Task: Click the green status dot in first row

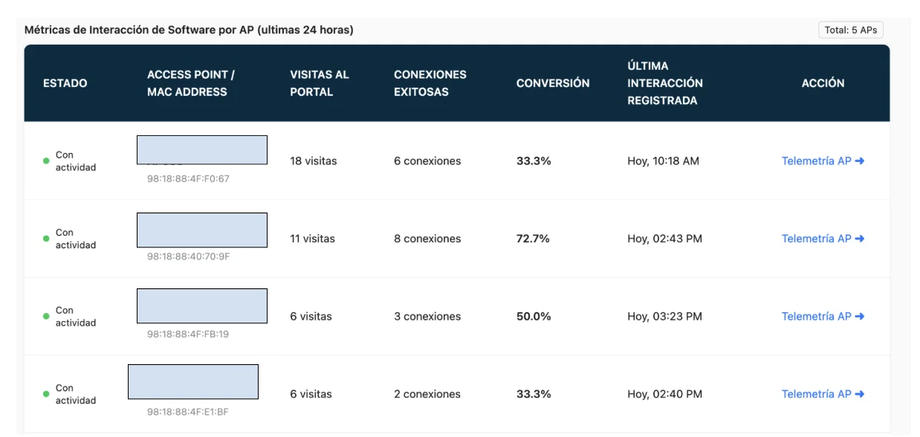Action: coord(46,161)
